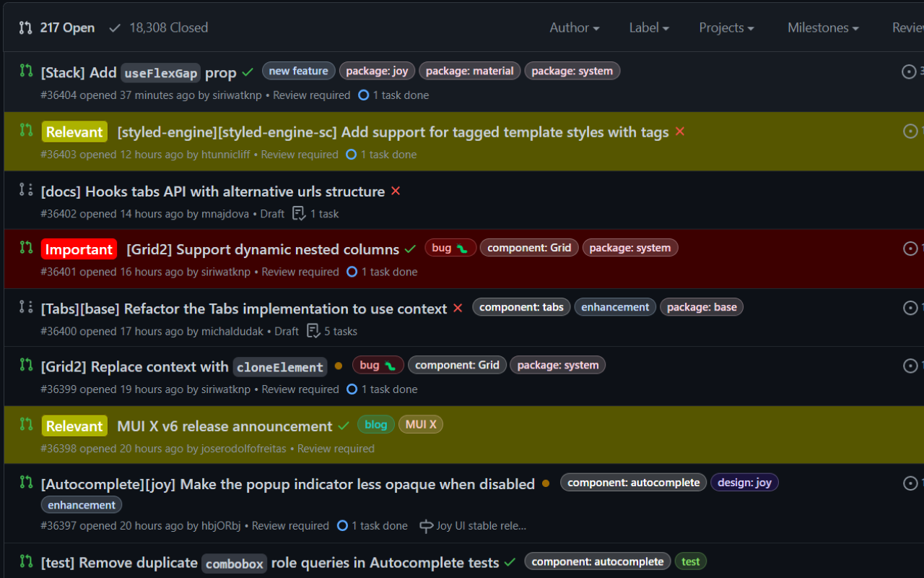Open the Label filter dropdown
Screen dimensions: 924x578
[x=649, y=27]
